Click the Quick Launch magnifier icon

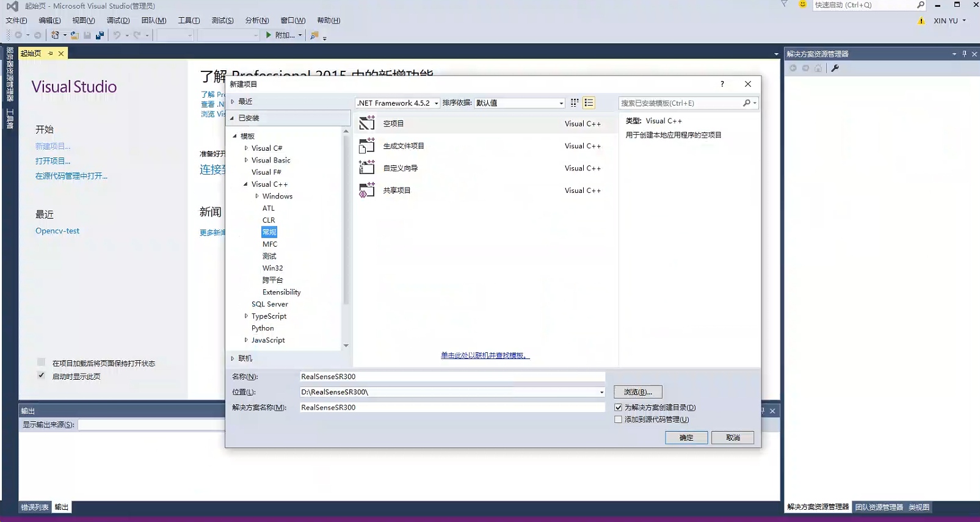[921, 5]
